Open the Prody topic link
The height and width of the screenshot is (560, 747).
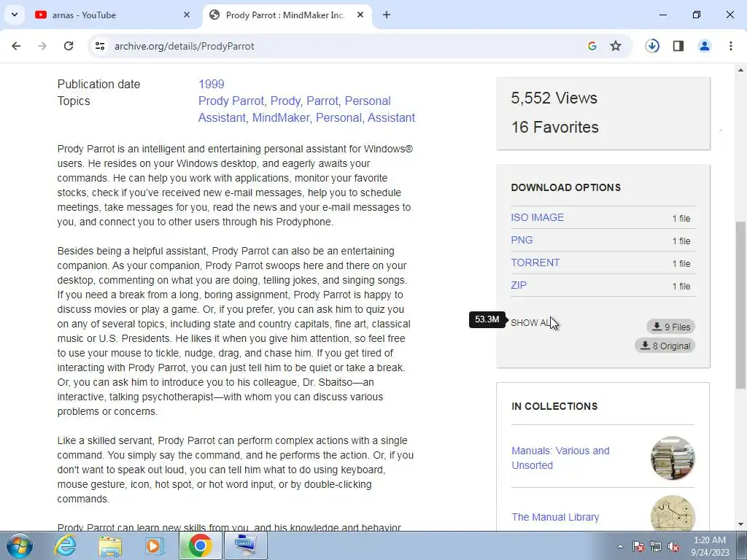tap(285, 101)
